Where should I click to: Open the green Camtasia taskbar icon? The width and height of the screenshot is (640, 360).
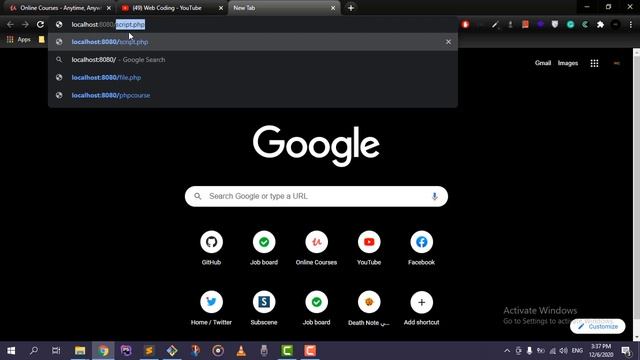(x=287, y=351)
